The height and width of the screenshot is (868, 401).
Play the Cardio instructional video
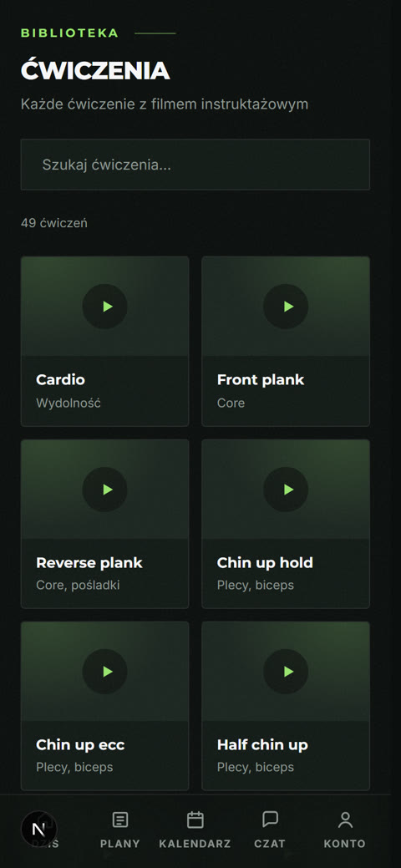click(x=104, y=306)
